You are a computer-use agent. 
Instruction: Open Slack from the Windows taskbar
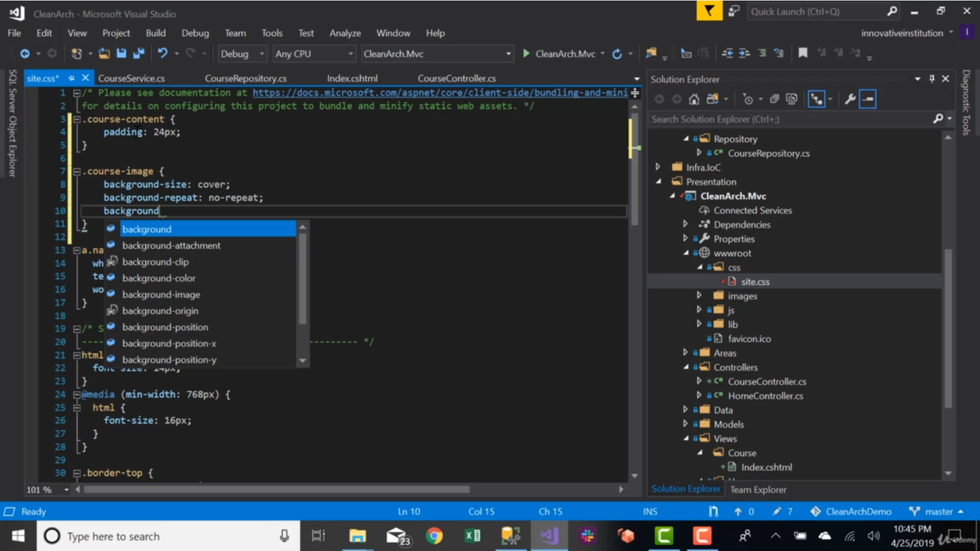[x=587, y=535]
